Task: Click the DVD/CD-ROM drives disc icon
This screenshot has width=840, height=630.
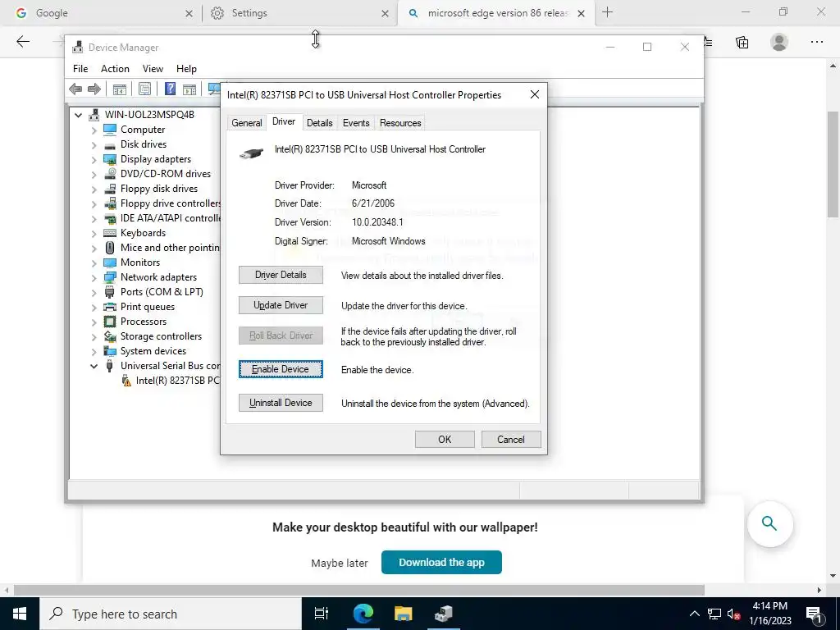Action: click(x=110, y=174)
